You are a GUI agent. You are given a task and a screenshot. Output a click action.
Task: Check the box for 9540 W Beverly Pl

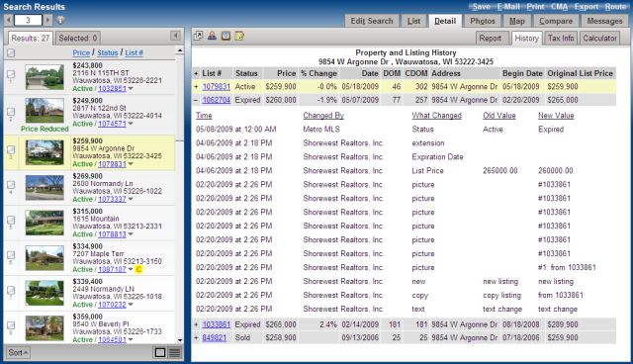tap(11, 325)
